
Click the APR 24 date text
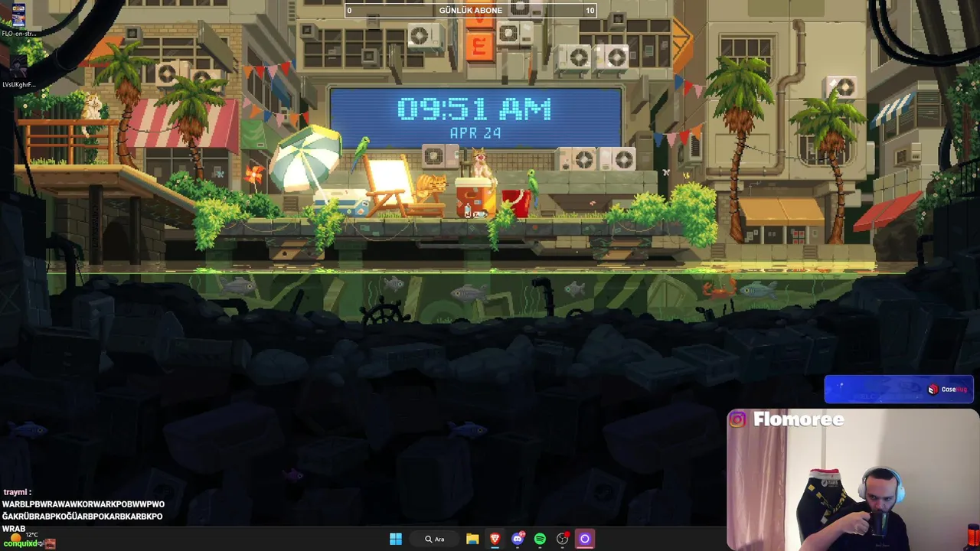click(475, 133)
